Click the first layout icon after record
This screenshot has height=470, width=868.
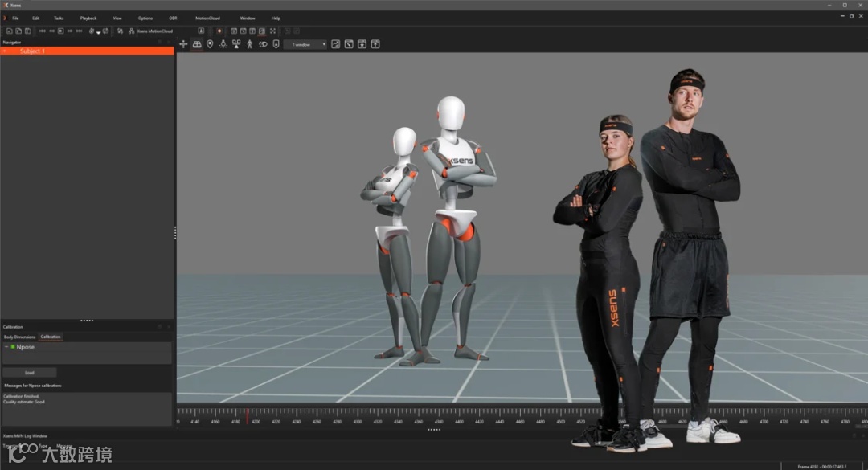[x=234, y=31]
